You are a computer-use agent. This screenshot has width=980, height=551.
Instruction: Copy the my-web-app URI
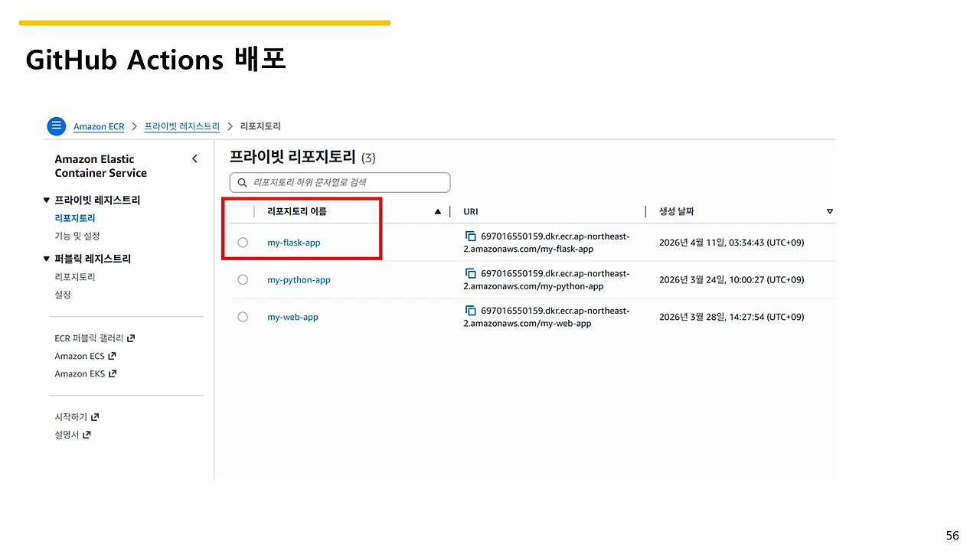click(x=470, y=311)
